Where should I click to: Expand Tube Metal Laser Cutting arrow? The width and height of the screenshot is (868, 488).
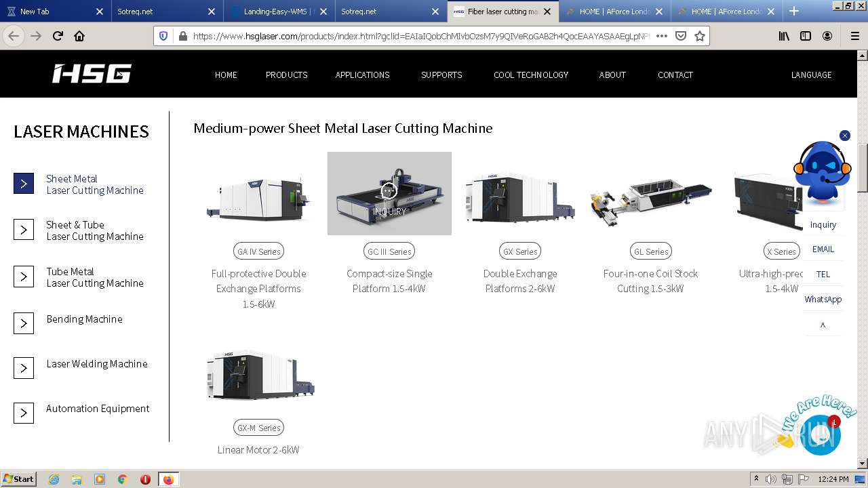coord(24,277)
